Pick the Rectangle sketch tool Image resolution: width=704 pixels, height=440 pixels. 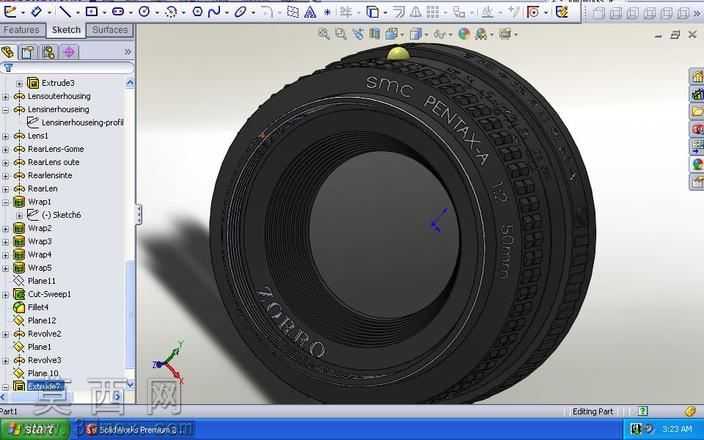click(x=92, y=12)
